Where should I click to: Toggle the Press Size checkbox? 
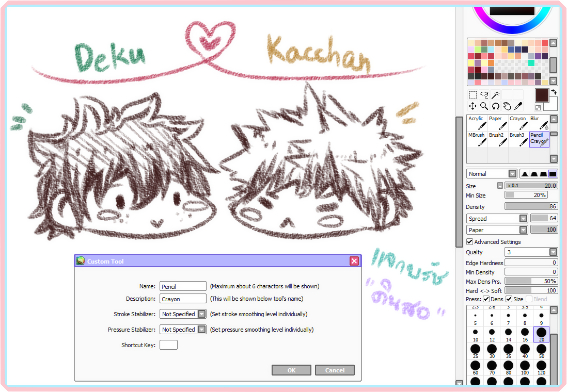(x=509, y=299)
